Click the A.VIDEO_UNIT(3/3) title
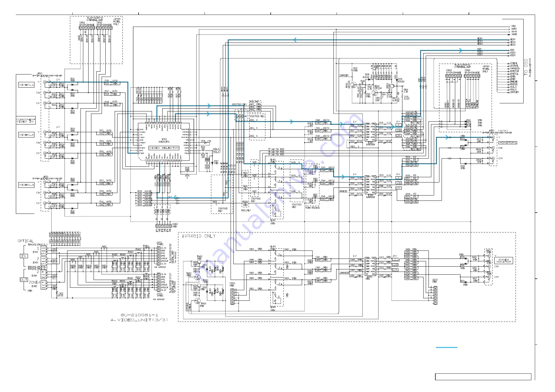Viewport: 555px width, 392px height. [x=139, y=320]
